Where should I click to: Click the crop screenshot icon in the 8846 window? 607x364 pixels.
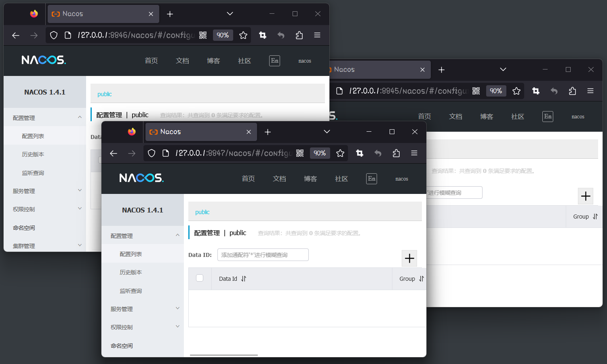pyautogui.click(x=263, y=35)
